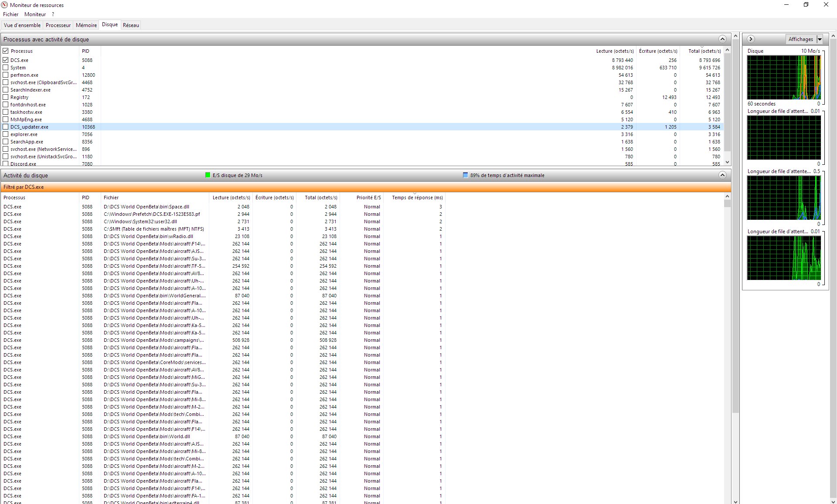Click the orange 'Filtré par DCS.exe' bar
Image resolution: width=837 pixels, height=504 pixels.
366,187
